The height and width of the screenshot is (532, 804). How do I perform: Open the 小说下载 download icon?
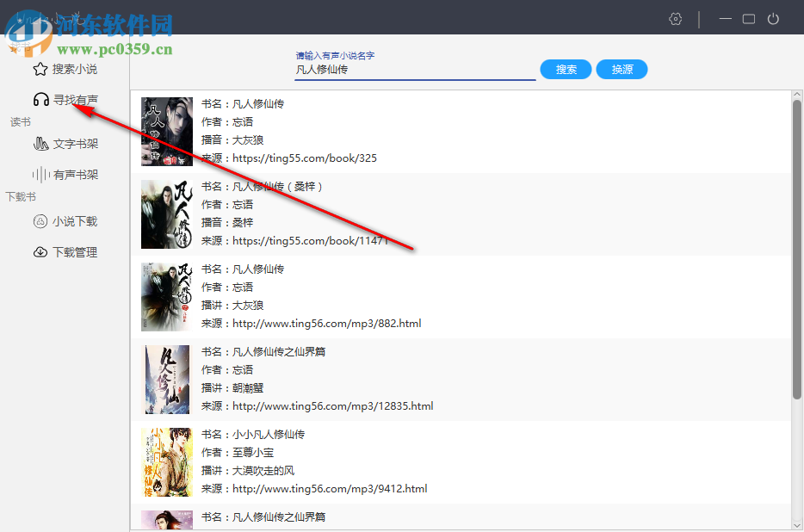40,220
